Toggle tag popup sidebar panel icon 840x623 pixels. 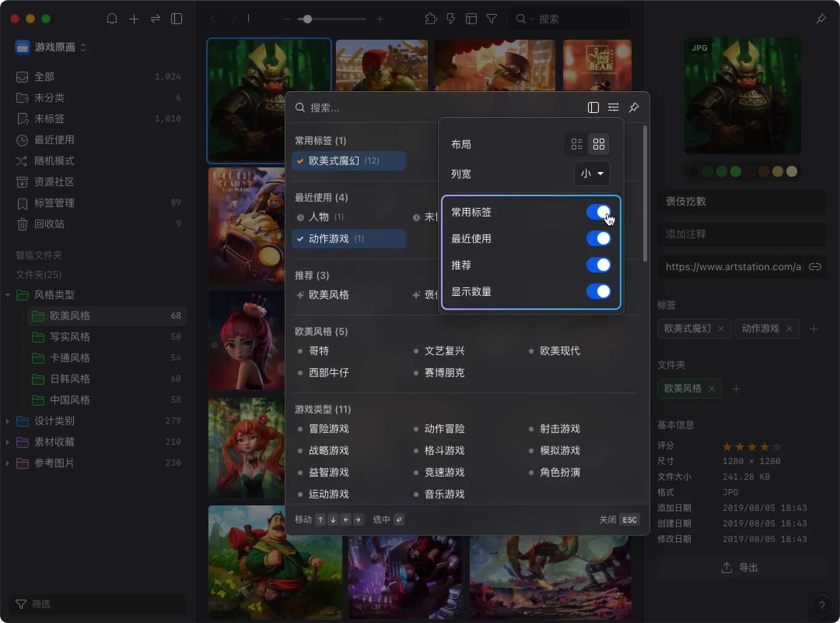593,107
